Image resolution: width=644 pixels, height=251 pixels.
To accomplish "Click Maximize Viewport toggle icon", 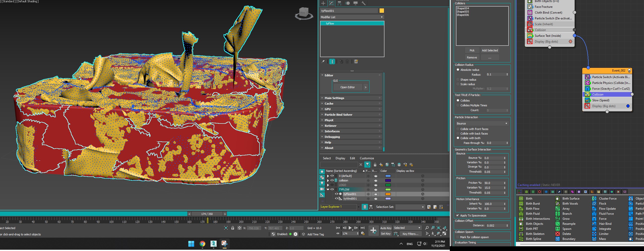I will [x=445, y=234].
